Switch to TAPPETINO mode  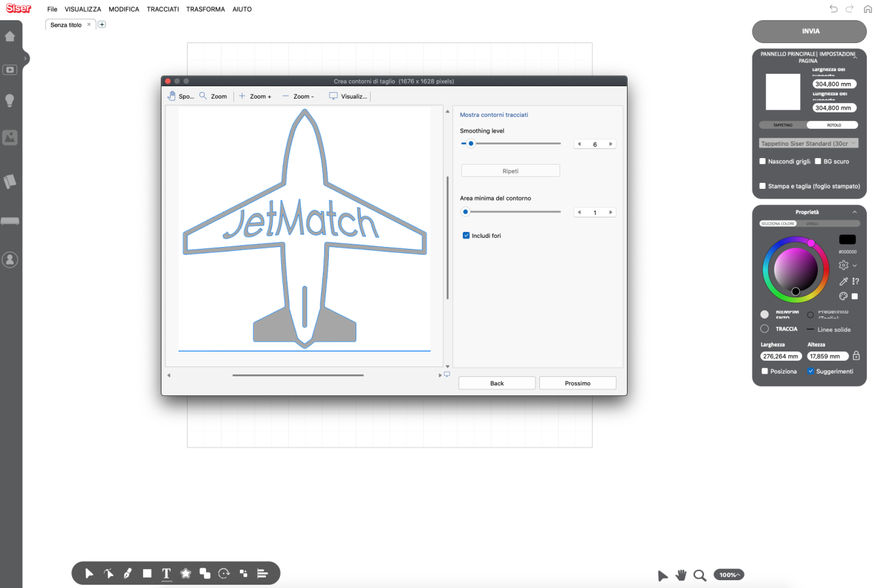[783, 125]
